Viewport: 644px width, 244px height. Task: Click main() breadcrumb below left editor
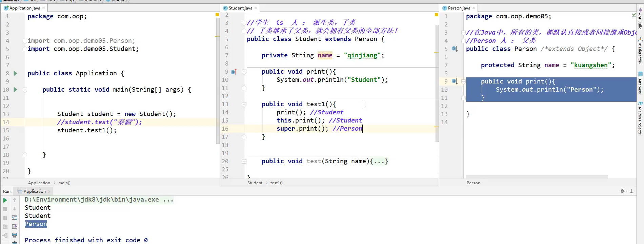(64, 183)
